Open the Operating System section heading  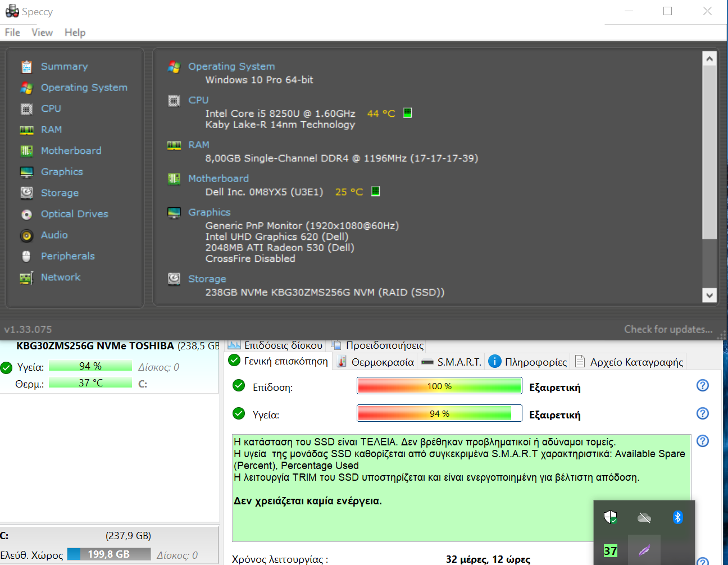(231, 66)
